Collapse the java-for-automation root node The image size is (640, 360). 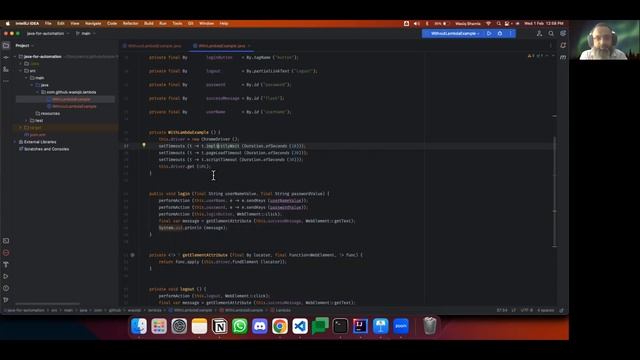(x=16, y=57)
